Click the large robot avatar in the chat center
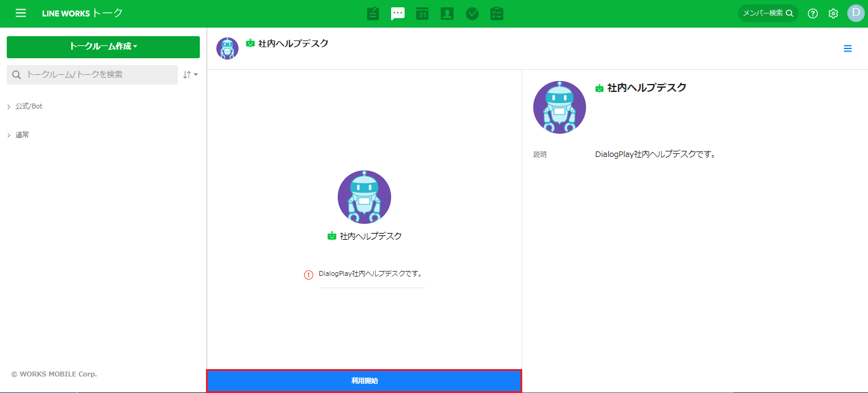 tap(364, 197)
